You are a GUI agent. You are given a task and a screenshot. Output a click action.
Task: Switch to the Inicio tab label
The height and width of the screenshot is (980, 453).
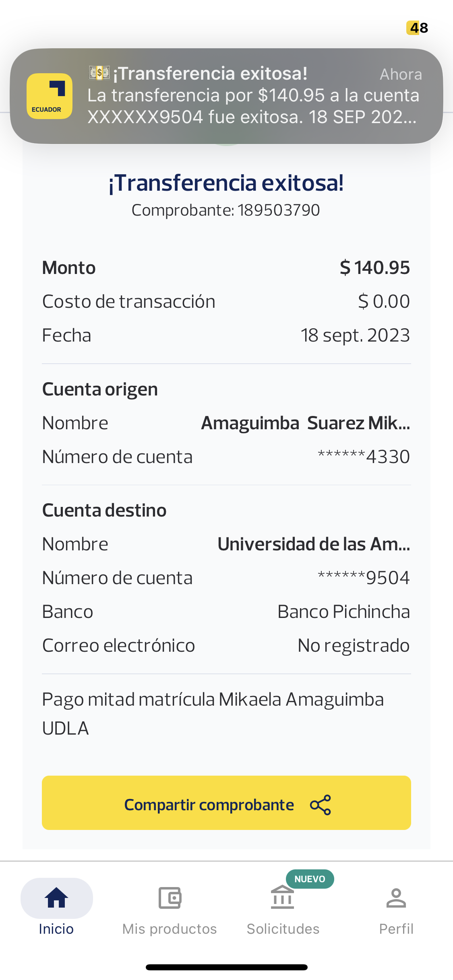[x=56, y=929]
